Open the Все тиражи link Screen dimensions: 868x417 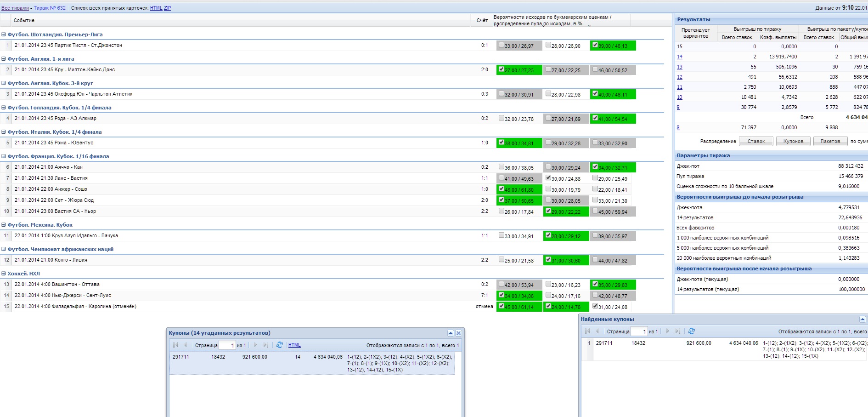point(15,8)
